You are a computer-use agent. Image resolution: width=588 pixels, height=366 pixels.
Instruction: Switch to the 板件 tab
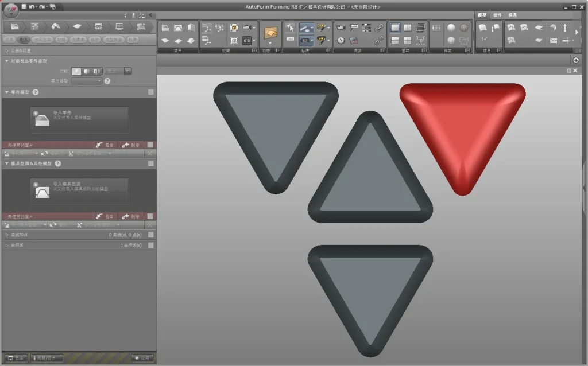(x=497, y=15)
